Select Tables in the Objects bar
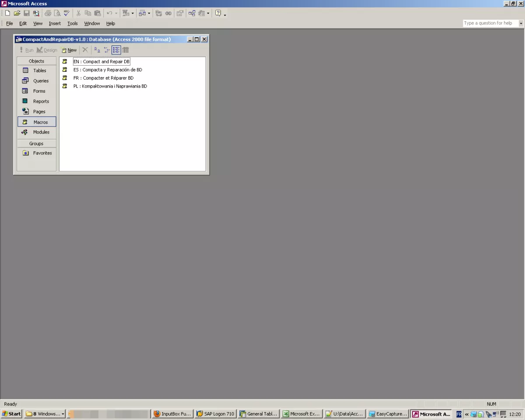The height and width of the screenshot is (420, 525). [x=37, y=70]
